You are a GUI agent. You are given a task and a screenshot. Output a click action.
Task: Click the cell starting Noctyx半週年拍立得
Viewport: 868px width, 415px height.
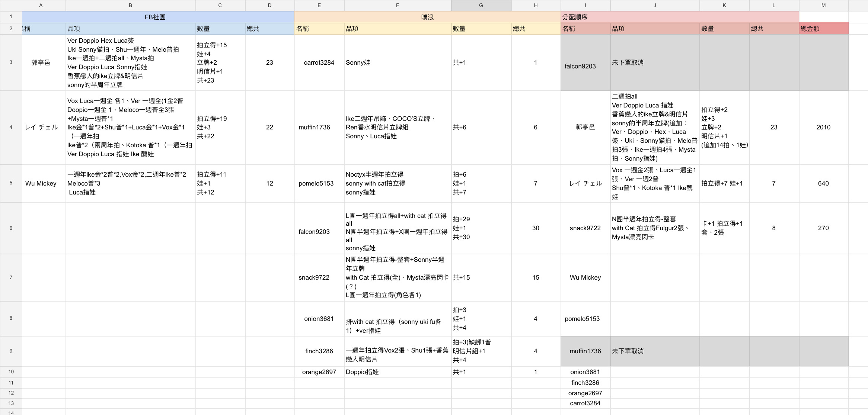[398, 183]
